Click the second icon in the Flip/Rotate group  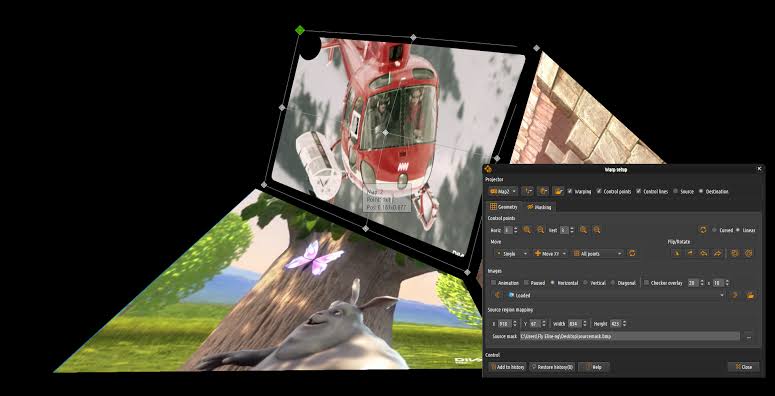pyautogui.click(x=690, y=253)
